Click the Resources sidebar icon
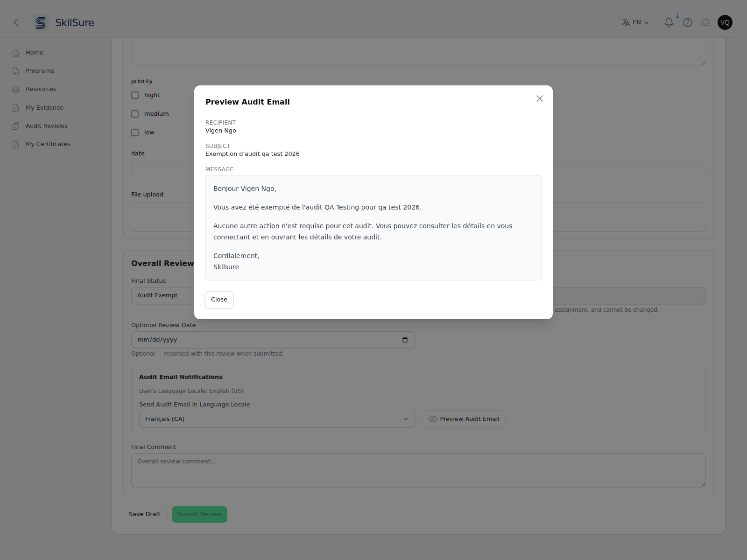 coord(16,89)
